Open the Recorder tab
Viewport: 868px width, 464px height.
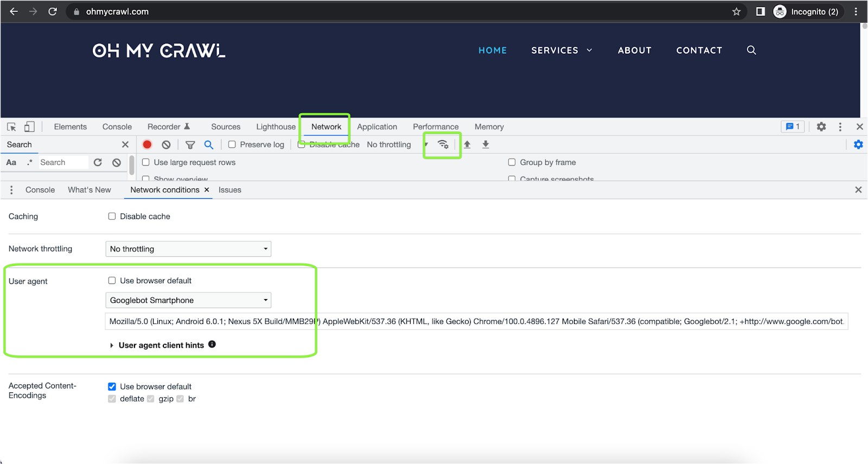[x=169, y=126]
